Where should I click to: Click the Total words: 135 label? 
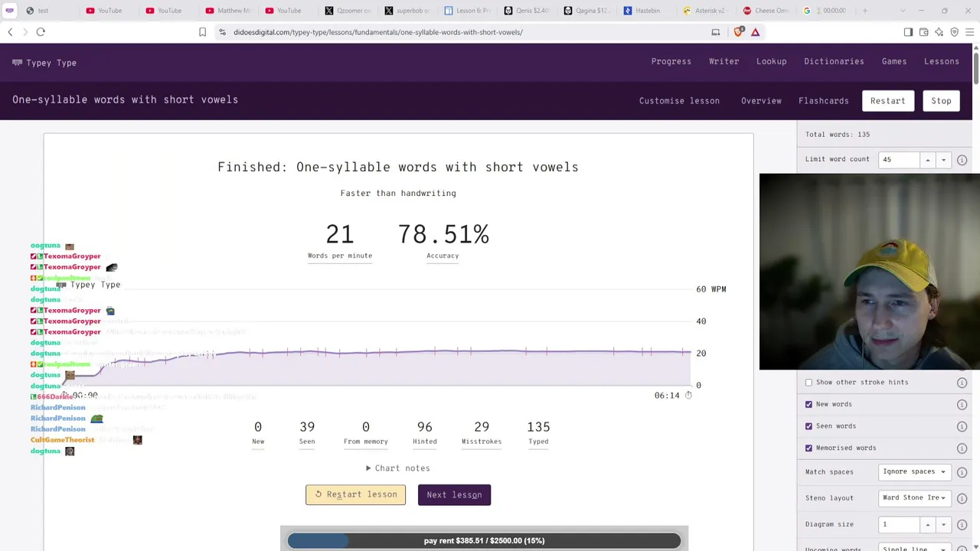838,135
